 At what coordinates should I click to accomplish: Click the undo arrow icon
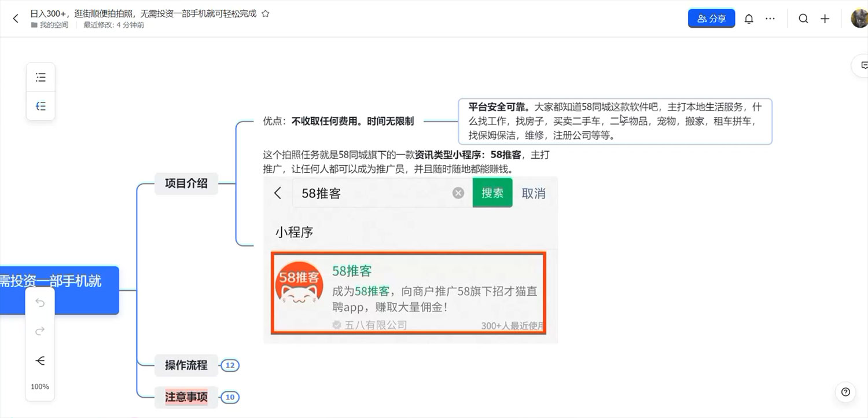click(x=39, y=302)
